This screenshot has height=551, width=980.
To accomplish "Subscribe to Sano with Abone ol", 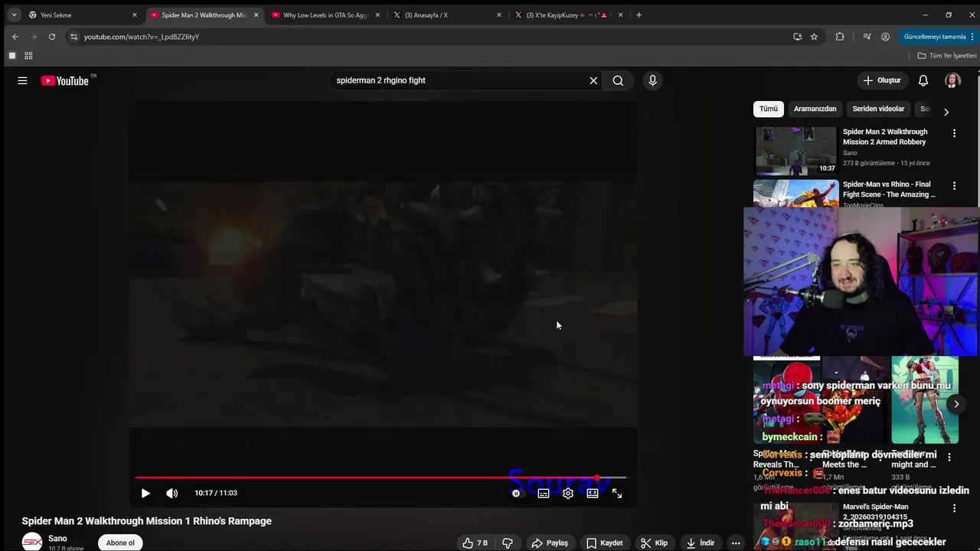I will (x=120, y=543).
